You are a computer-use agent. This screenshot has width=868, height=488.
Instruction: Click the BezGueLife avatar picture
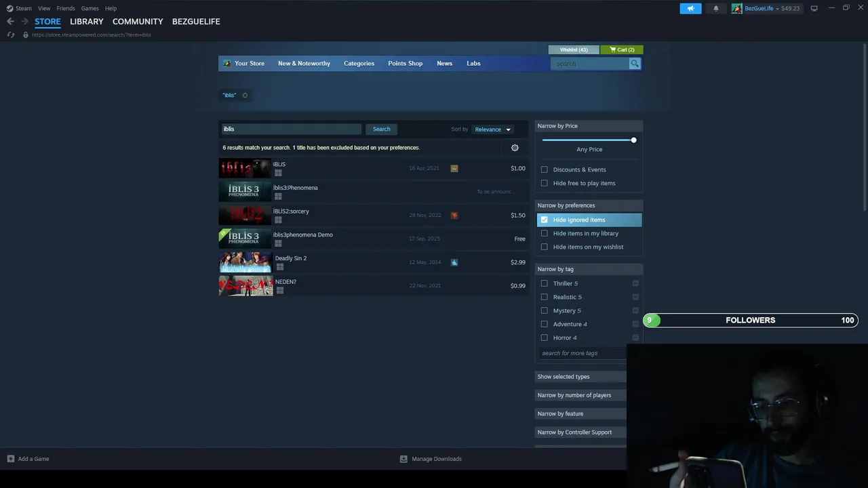tap(736, 8)
